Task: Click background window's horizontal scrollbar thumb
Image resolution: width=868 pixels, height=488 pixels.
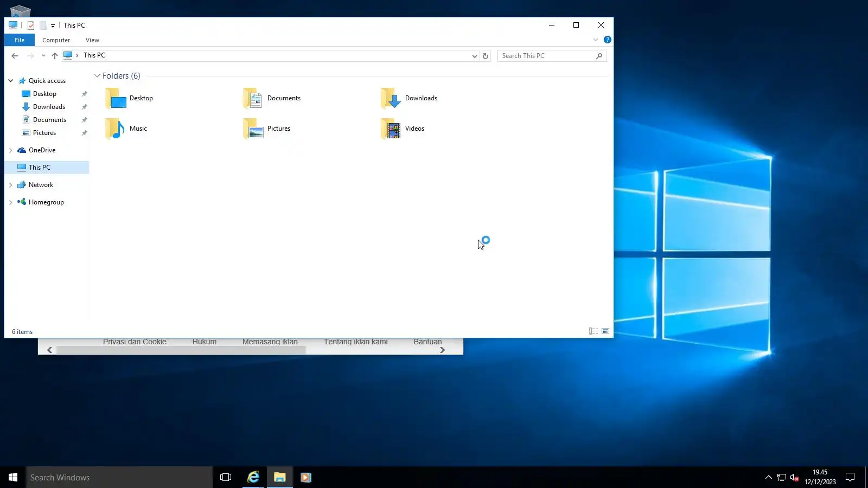Action: (x=181, y=350)
